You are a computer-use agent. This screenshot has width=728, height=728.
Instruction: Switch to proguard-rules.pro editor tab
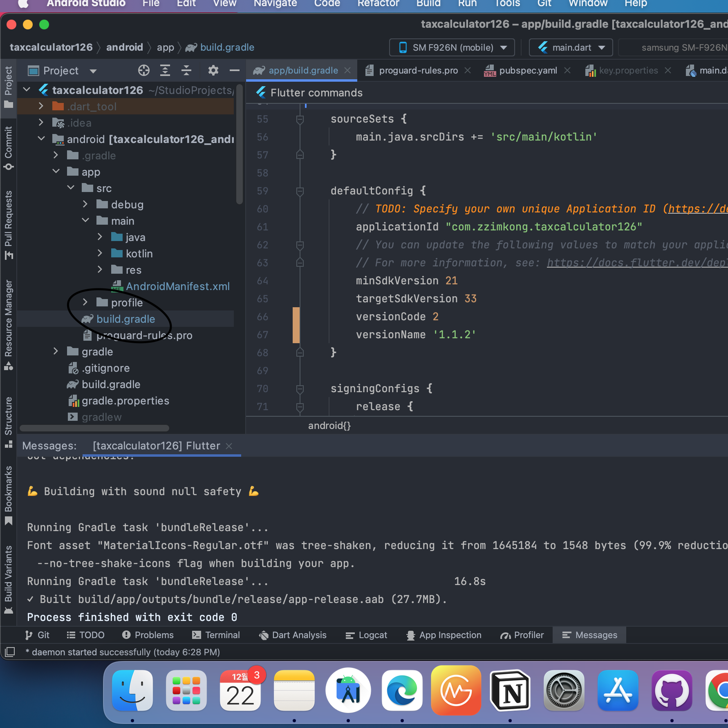[x=418, y=71]
